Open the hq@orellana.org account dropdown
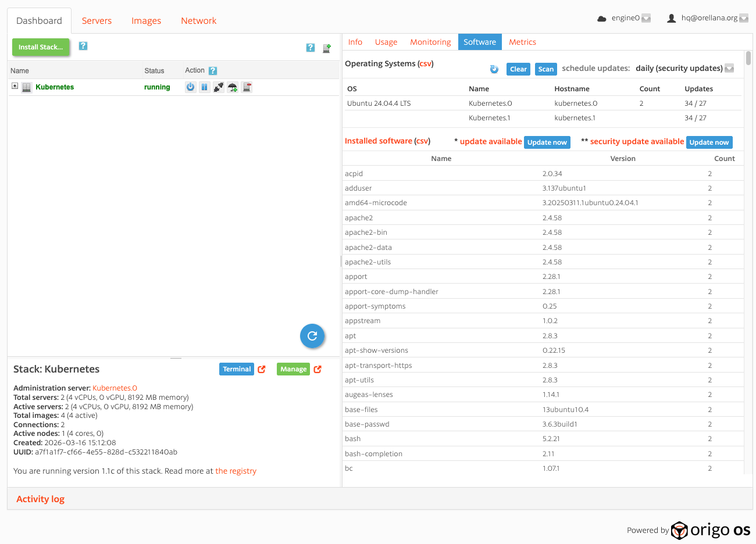This screenshot has height=544, width=756. coord(743,18)
